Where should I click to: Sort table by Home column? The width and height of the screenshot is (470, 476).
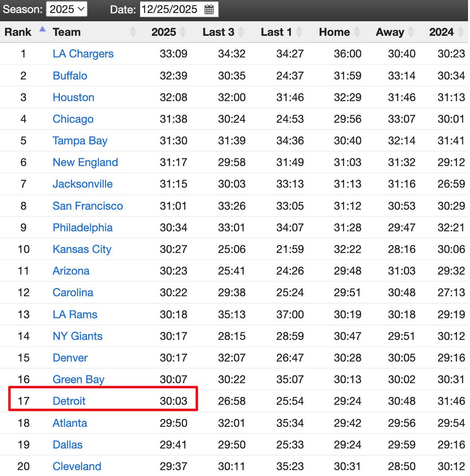pos(334,32)
